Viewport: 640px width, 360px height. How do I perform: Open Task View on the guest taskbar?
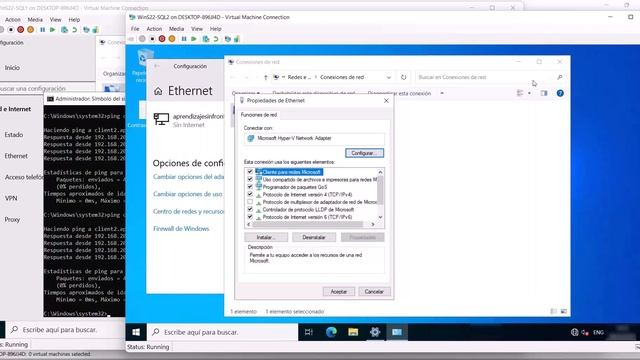309,332
